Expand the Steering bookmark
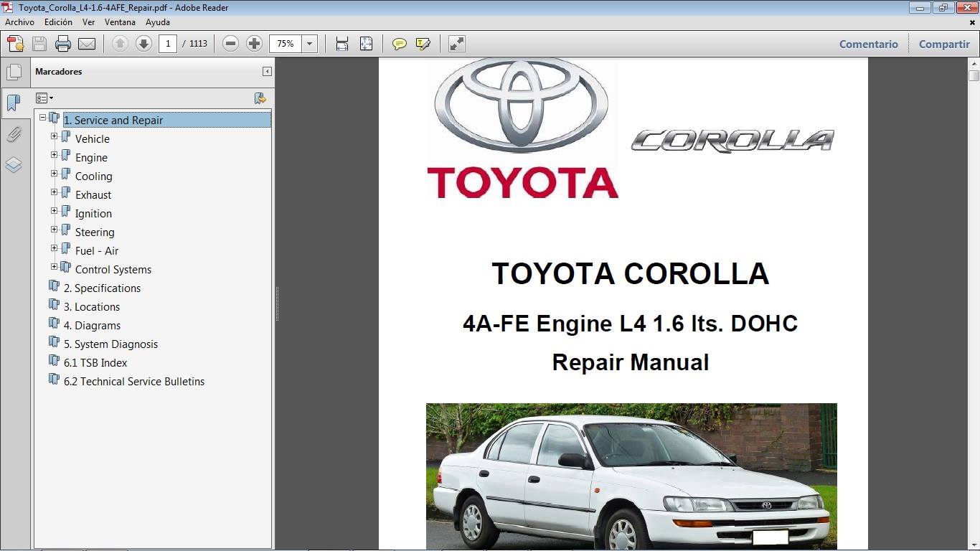980x551 pixels. click(54, 230)
